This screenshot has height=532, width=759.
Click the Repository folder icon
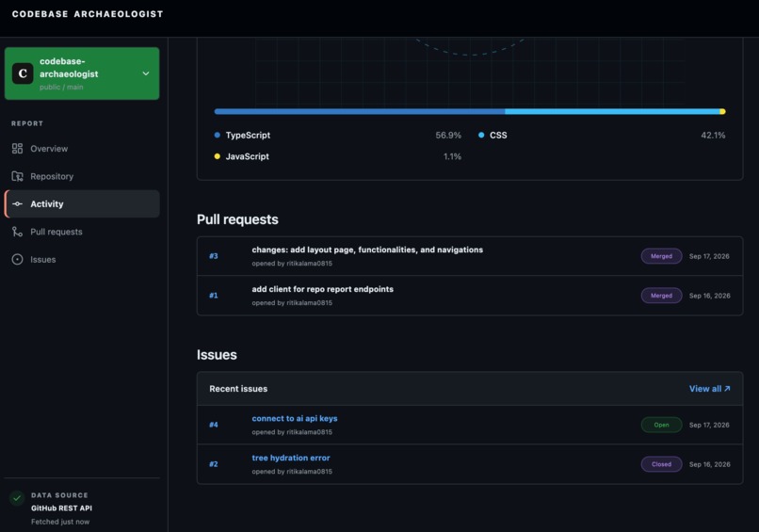(18, 176)
